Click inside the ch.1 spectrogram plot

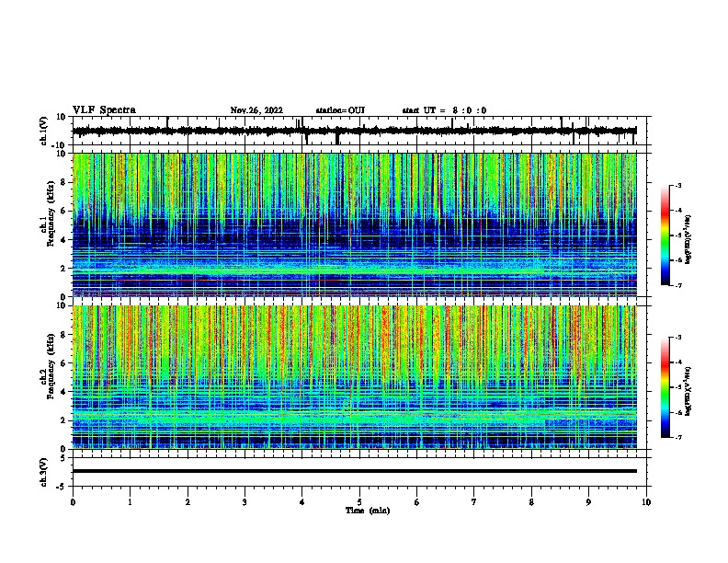355,224
